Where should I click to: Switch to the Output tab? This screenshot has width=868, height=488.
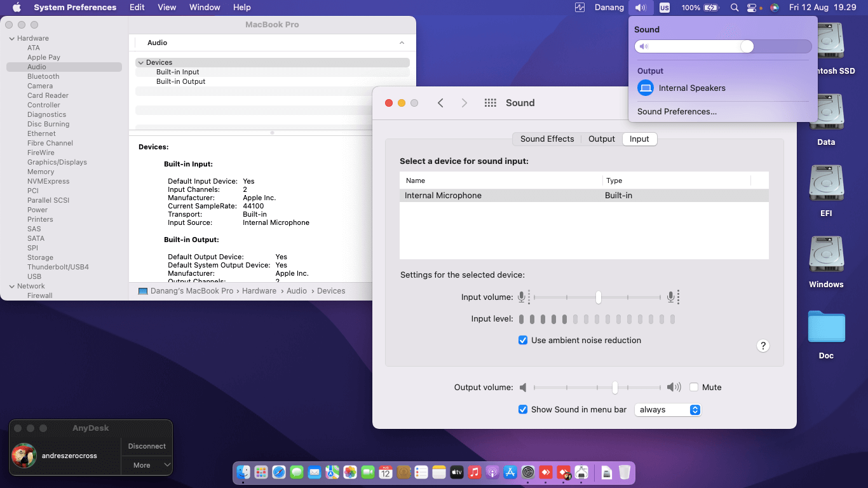point(601,139)
